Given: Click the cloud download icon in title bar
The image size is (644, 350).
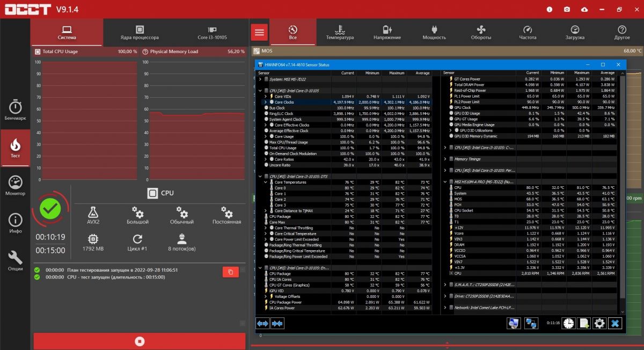Looking at the screenshot, I should pyautogui.click(x=584, y=9).
